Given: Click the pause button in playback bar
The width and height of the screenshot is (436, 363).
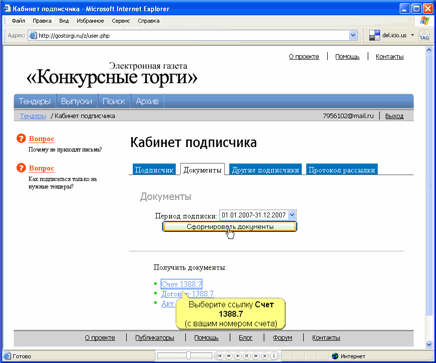Looking at the screenshot, I should coord(247,356).
